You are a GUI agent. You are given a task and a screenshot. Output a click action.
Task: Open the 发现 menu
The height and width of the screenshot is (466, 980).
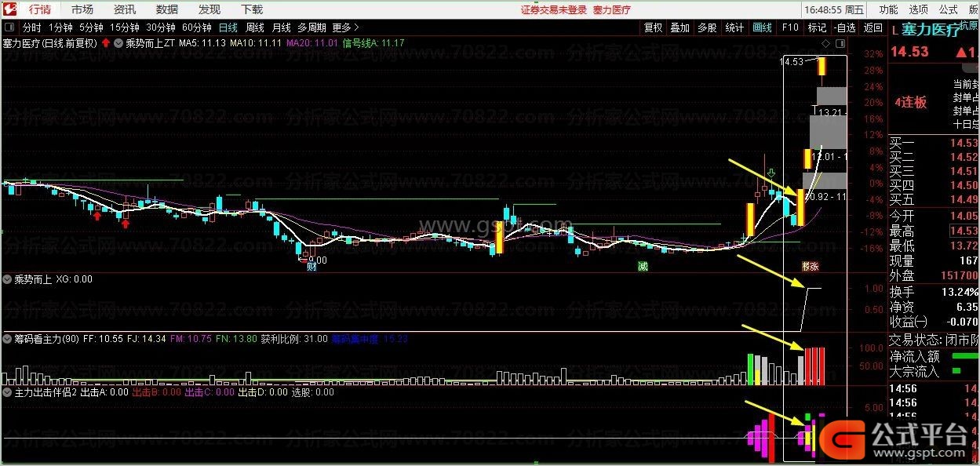pyautogui.click(x=209, y=9)
